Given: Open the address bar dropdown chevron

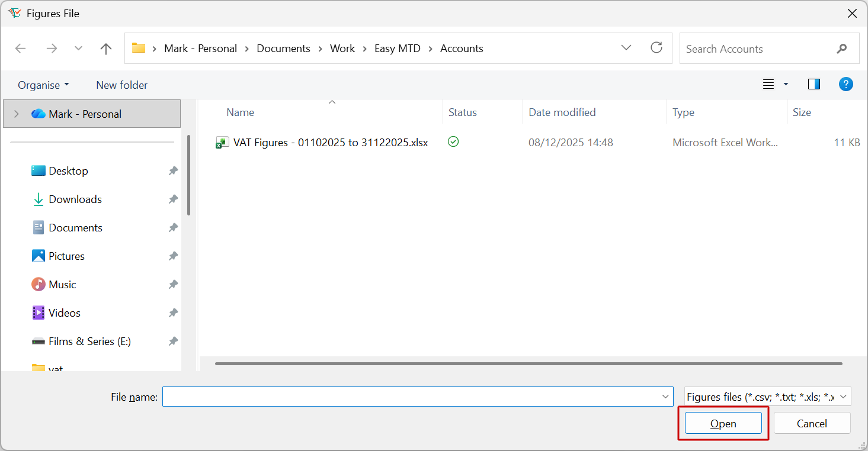Looking at the screenshot, I should coord(626,48).
